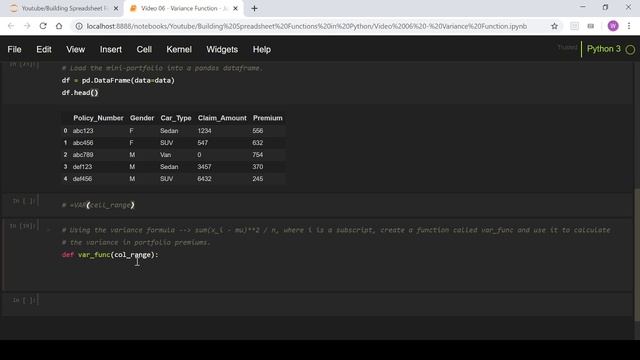Click the df.head() code line

[x=80, y=93]
